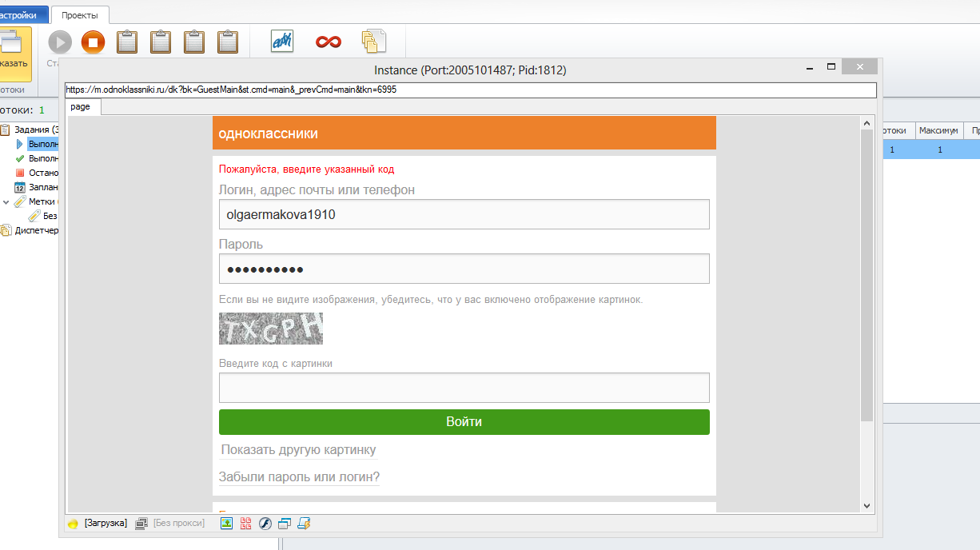The image size is (980, 550).
Task: Click the clipboard icon beside the Stop button
Action: [127, 42]
